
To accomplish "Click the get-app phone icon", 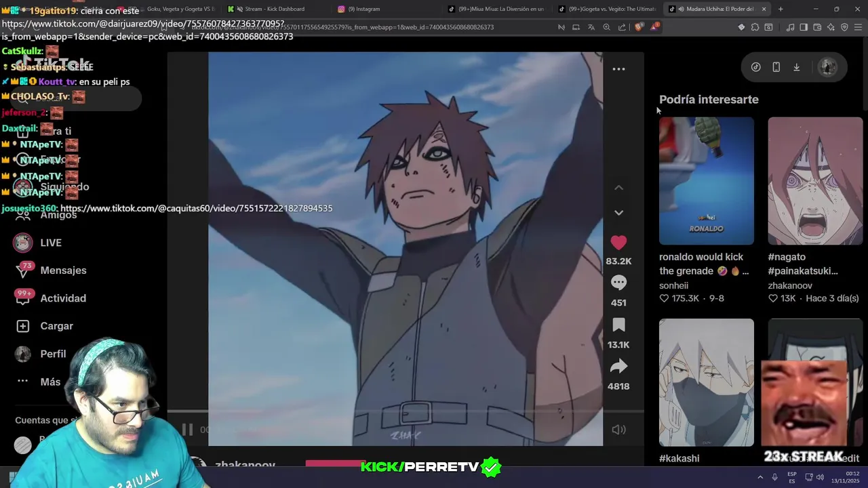I will click(x=776, y=67).
